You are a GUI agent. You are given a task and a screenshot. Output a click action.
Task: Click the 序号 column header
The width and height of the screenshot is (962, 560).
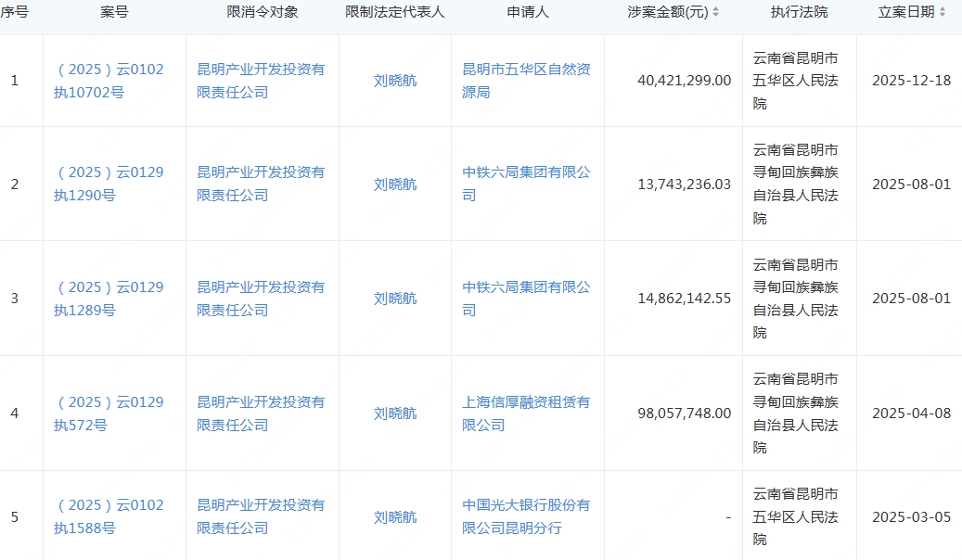(14, 12)
